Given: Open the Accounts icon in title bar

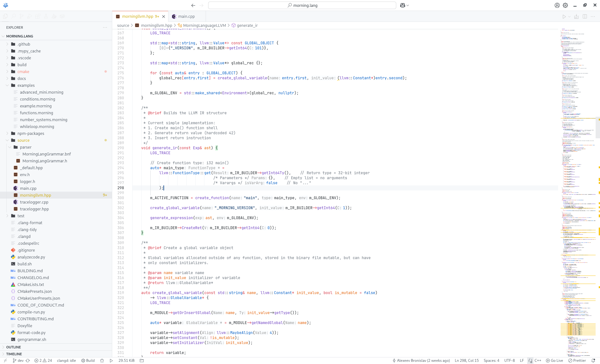Looking at the screenshot, I should [557, 5].
